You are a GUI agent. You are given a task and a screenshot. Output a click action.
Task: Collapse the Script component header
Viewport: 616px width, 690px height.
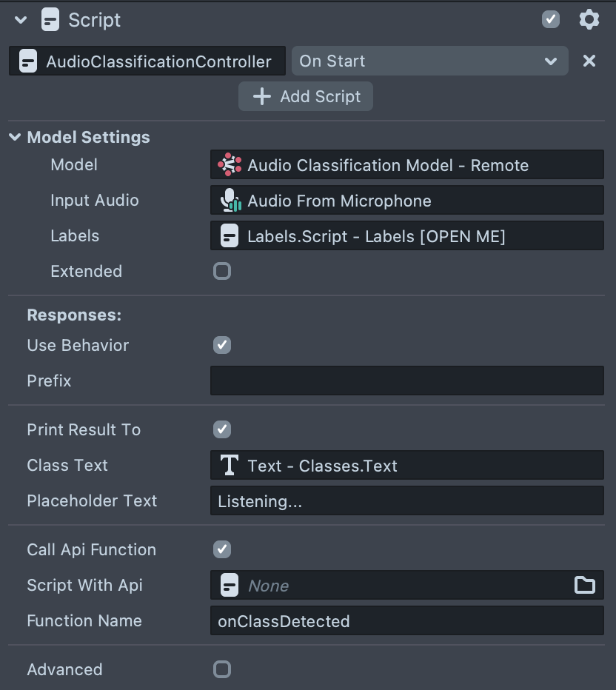[21, 20]
